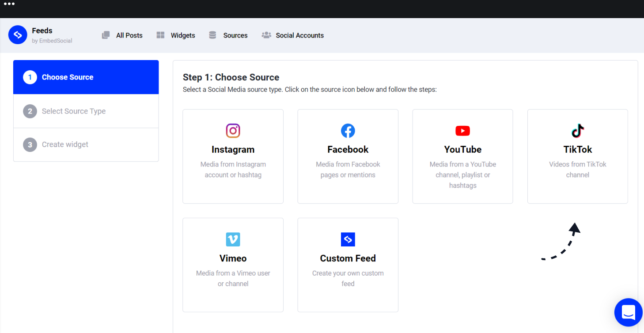
Task: Click the step 3 number badge
Action: click(x=30, y=144)
